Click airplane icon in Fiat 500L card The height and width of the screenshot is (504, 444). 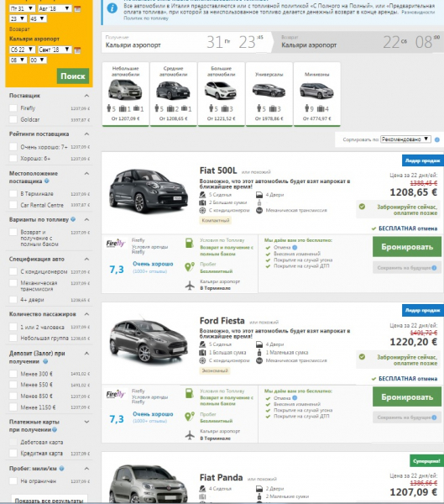click(190, 285)
